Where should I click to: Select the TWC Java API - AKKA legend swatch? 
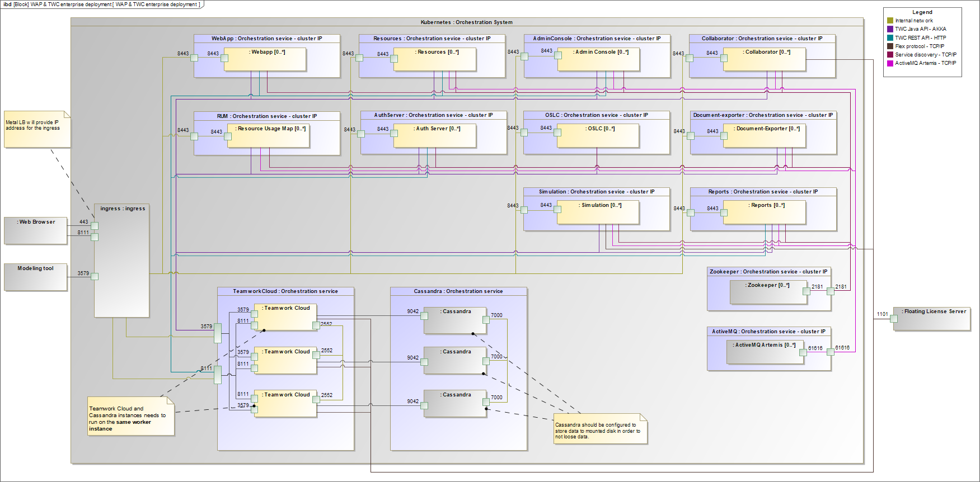(890, 29)
